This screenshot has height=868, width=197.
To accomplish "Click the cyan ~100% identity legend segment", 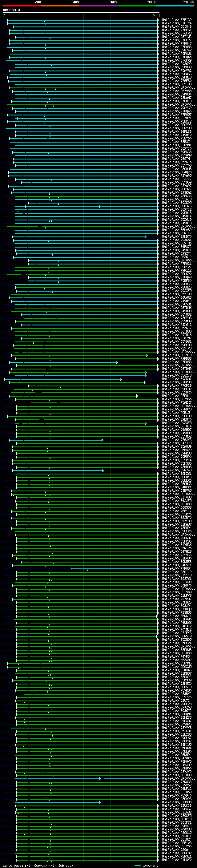I will click(175, 6).
